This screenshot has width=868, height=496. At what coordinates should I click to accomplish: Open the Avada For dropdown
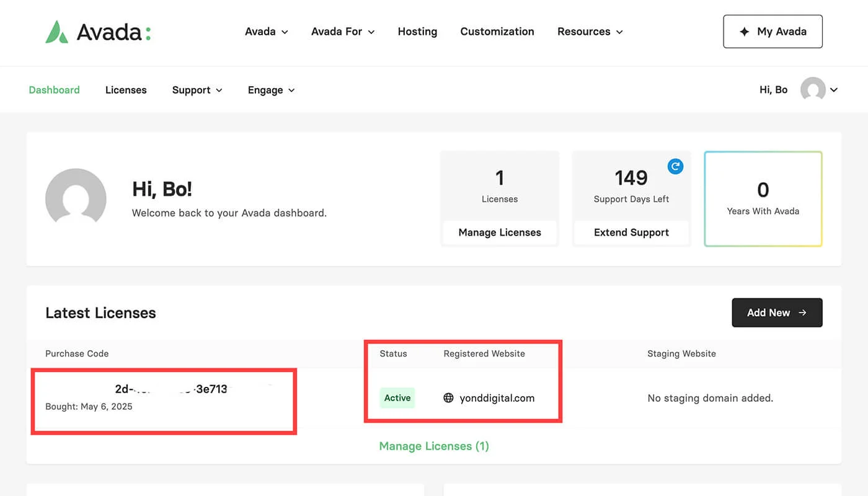[342, 32]
